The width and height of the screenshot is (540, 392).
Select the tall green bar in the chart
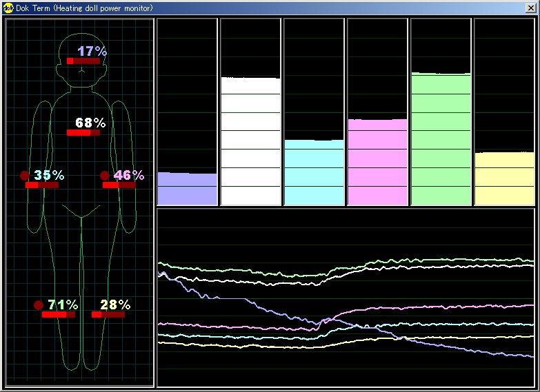pos(441,138)
